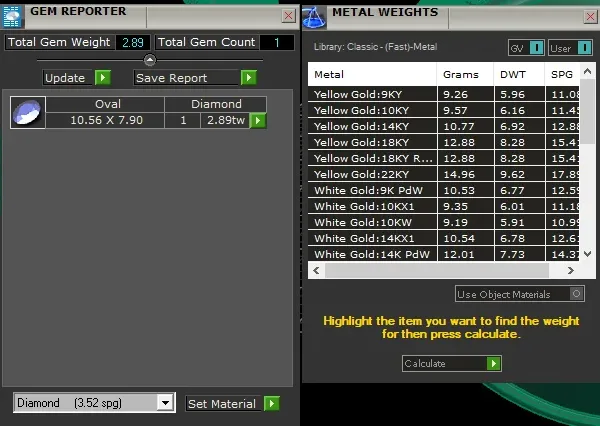Select the oval gem thumbnail
The width and height of the screenshot is (600, 426).
(x=28, y=112)
